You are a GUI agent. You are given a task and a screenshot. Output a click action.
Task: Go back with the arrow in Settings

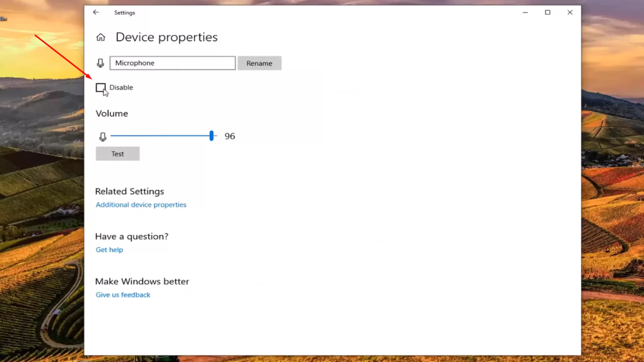pyautogui.click(x=96, y=12)
